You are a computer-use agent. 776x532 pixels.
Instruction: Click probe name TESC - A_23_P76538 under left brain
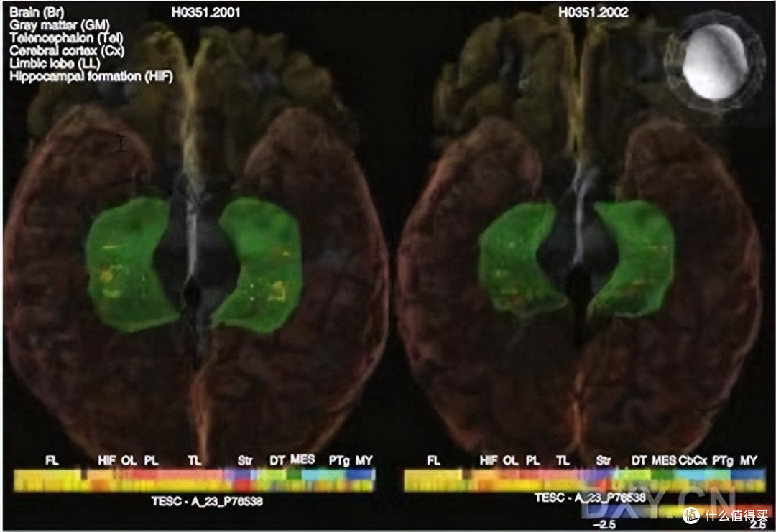pos(207,501)
